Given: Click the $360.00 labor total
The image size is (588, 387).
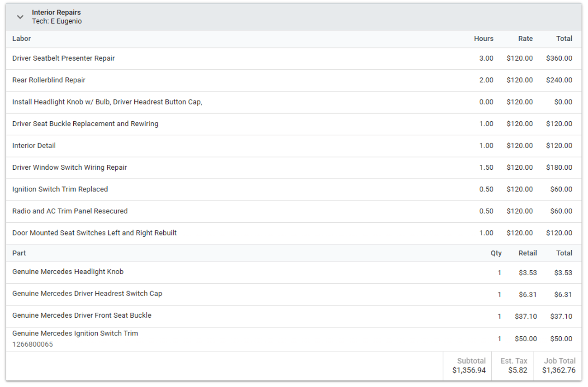Looking at the screenshot, I should [559, 58].
